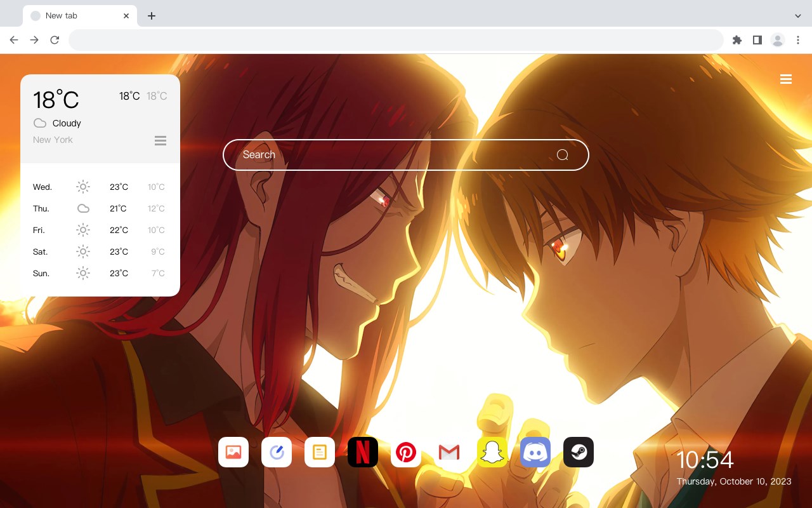Screen dimensions: 812x508
Task: Click Thursday's 12°C low temperature
Action: click(x=156, y=208)
